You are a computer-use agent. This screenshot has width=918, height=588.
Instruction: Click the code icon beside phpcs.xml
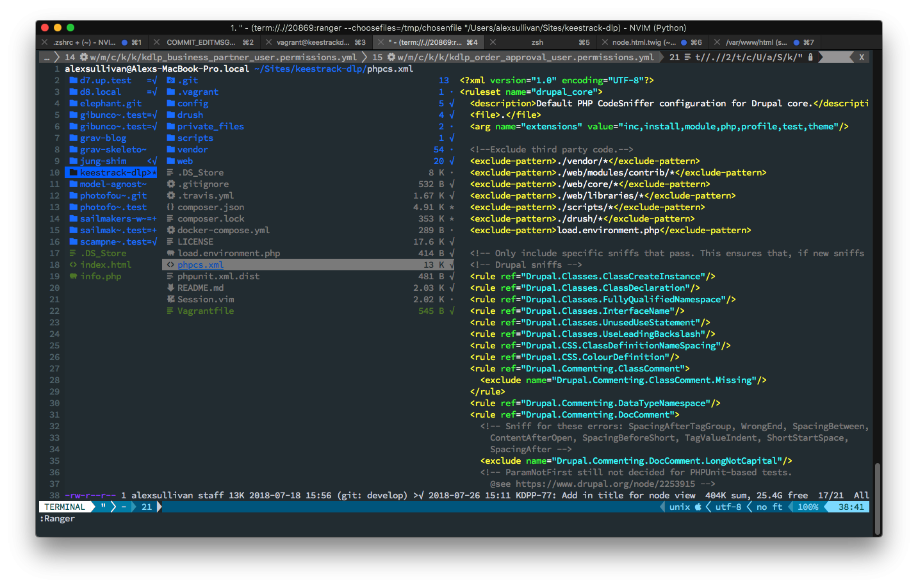pyautogui.click(x=170, y=265)
